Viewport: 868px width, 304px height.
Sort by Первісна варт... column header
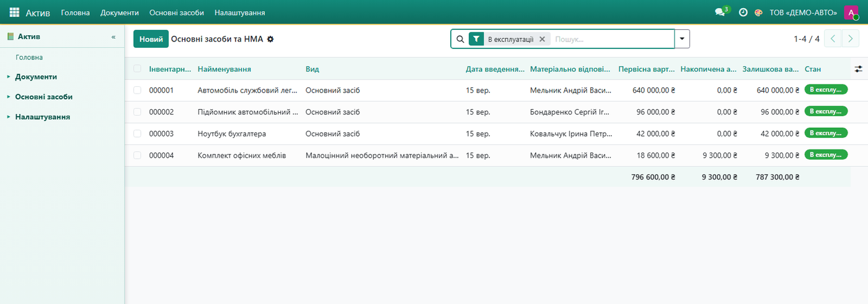point(647,69)
